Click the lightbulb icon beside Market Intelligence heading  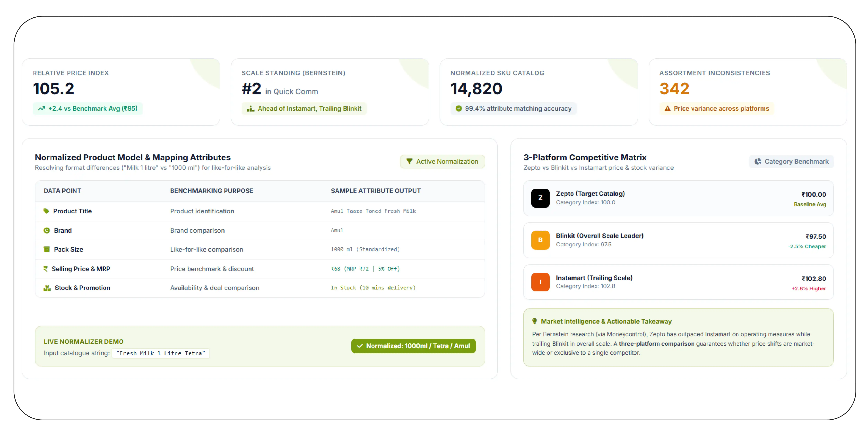[534, 321]
